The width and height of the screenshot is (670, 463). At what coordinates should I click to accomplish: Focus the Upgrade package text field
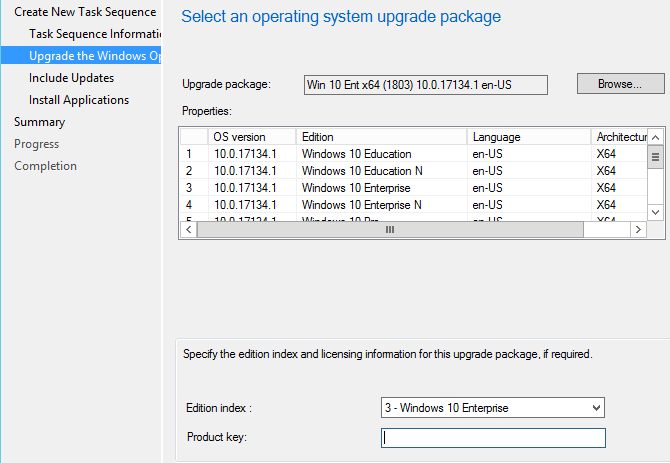coord(426,85)
